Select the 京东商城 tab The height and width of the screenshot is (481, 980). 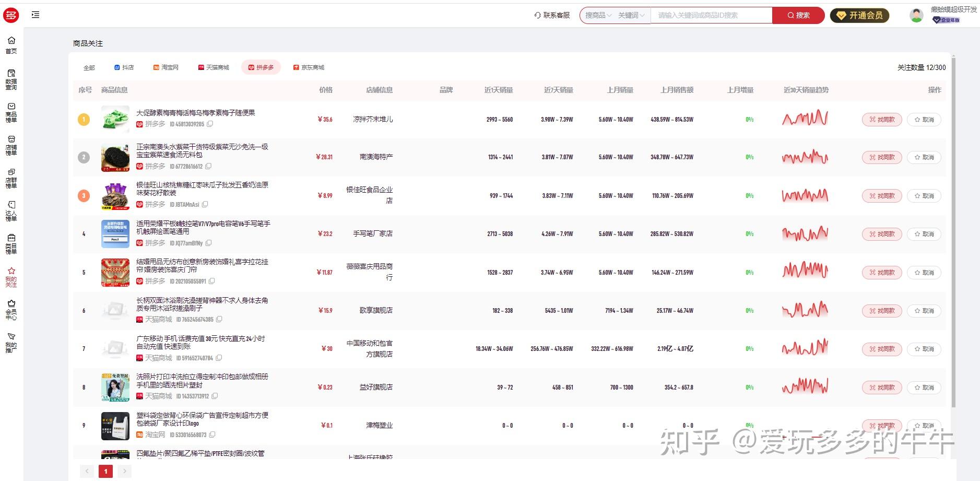pos(309,67)
